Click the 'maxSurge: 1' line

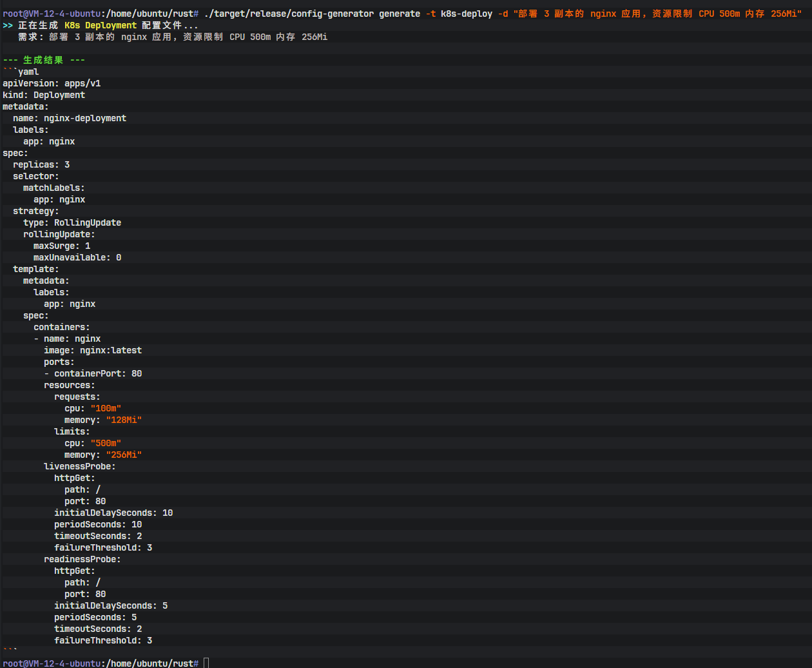tap(62, 246)
